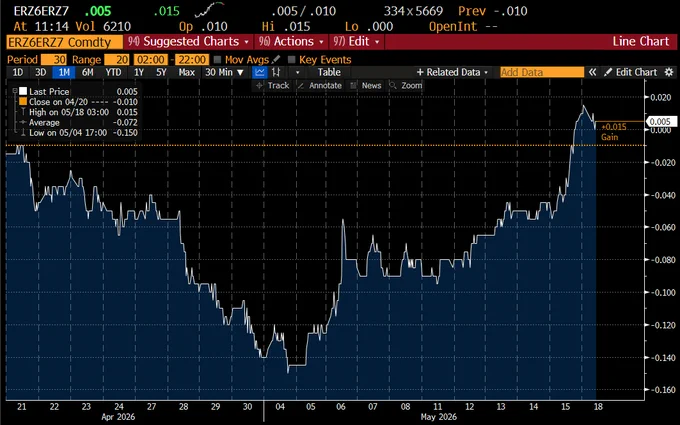
Task: Select the 5Y range tab
Action: [x=161, y=72]
